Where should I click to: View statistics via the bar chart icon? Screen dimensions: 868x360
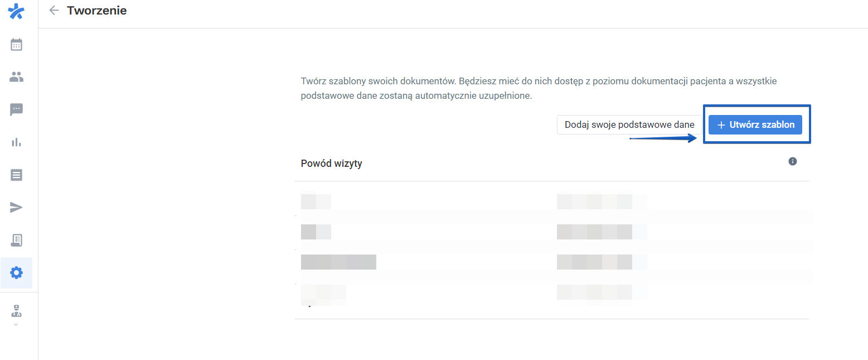[16, 142]
